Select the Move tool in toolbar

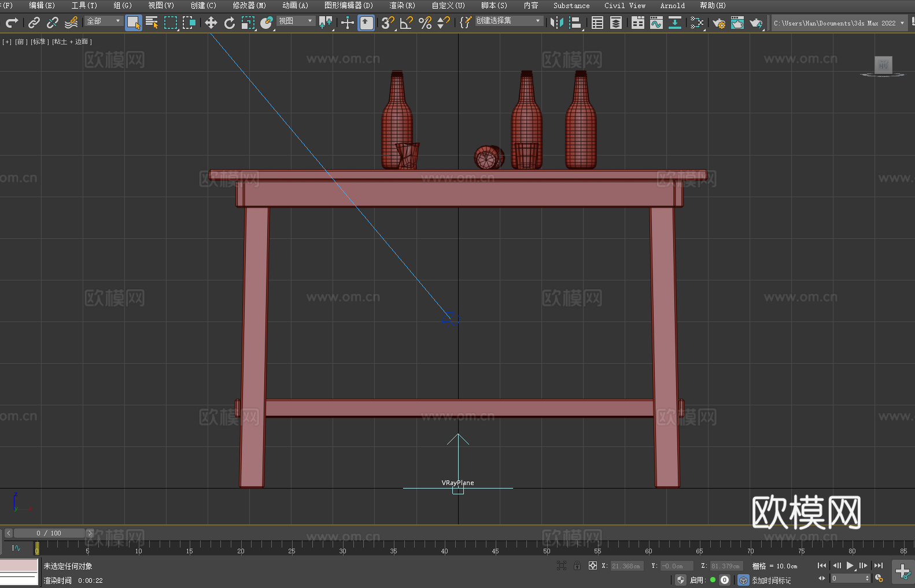211,23
